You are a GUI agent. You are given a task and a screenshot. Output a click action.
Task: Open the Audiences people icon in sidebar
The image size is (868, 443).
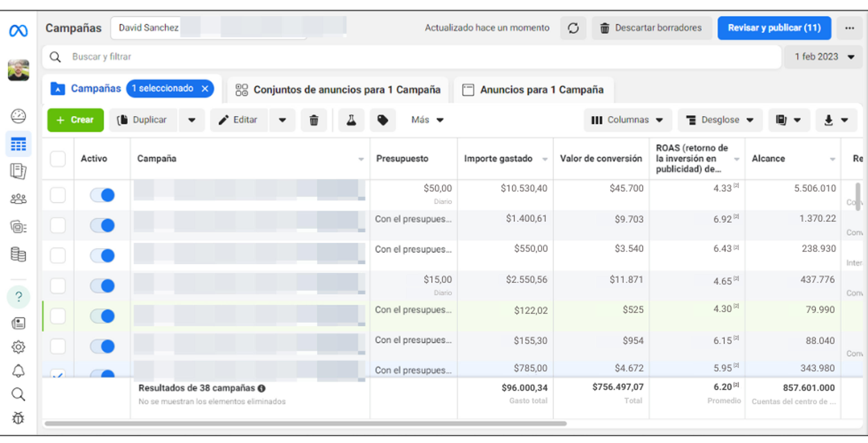pos(18,199)
